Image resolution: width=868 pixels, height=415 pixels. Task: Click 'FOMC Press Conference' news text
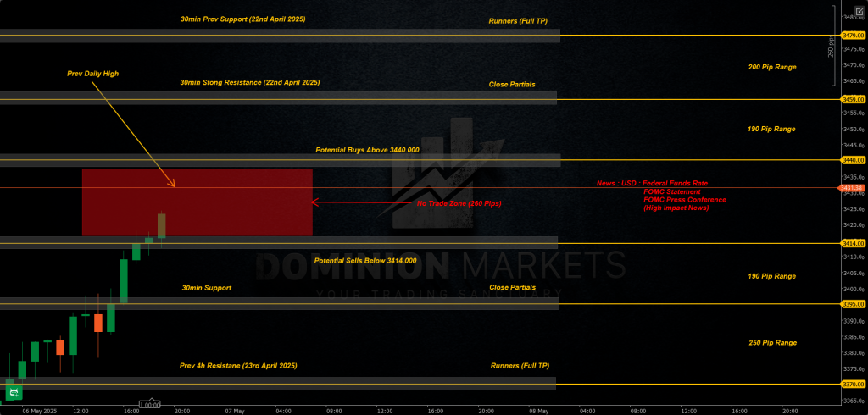685,200
